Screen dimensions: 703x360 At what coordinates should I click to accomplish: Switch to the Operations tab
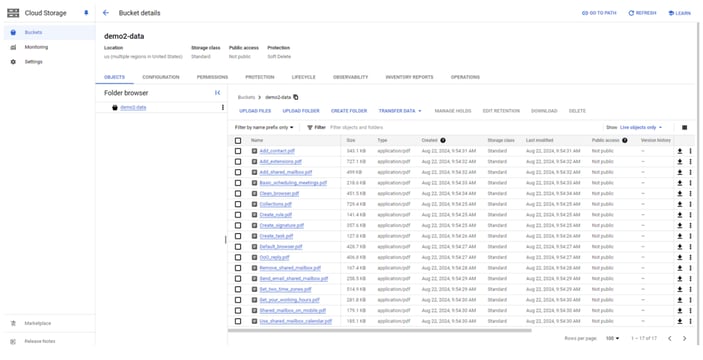coord(465,77)
